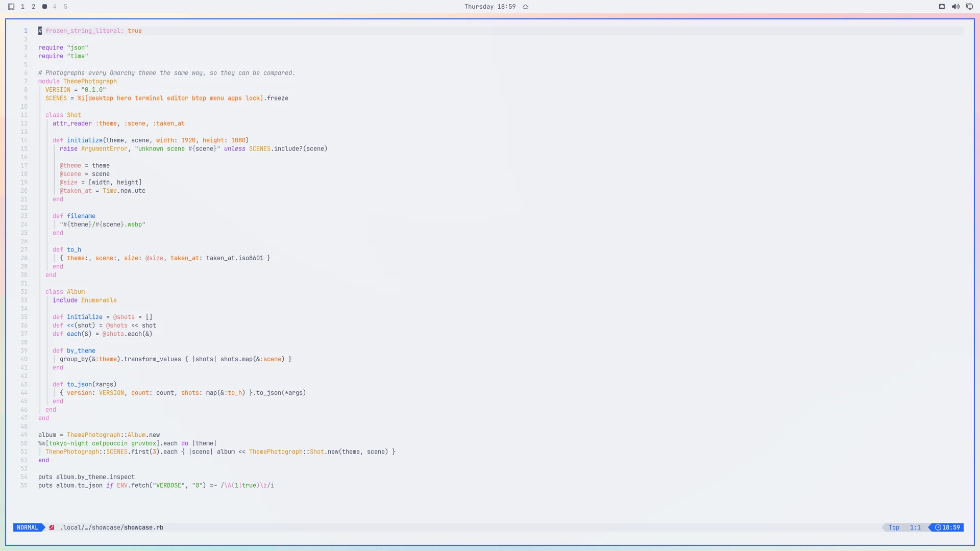Place cursor on line number 32
Screen dimensions: 980x551
pyautogui.click(x=24, y=292)
